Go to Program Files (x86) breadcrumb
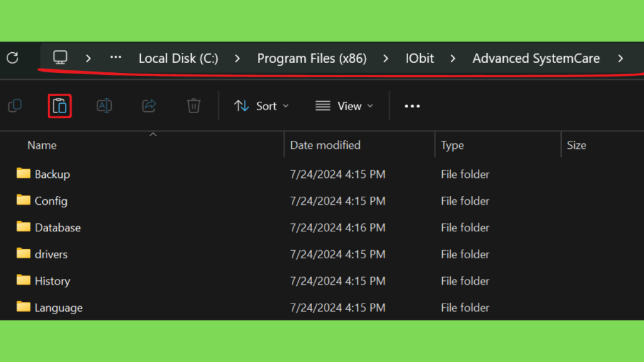 [312, 58]
